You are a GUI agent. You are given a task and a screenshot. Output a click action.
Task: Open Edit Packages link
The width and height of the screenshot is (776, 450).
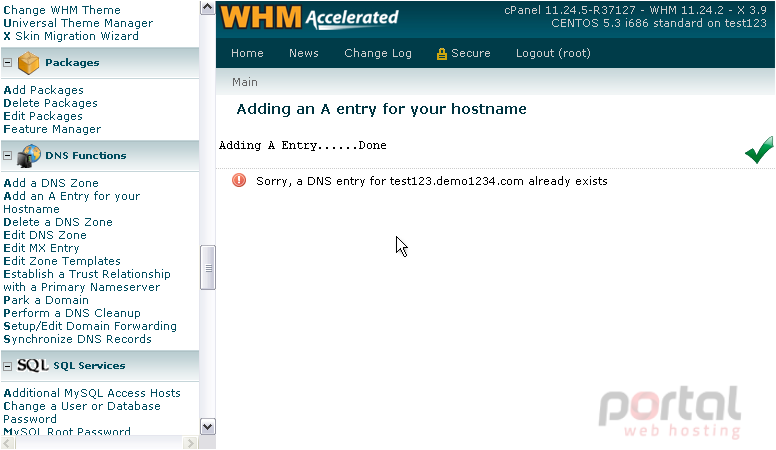(x=43, y=116)
